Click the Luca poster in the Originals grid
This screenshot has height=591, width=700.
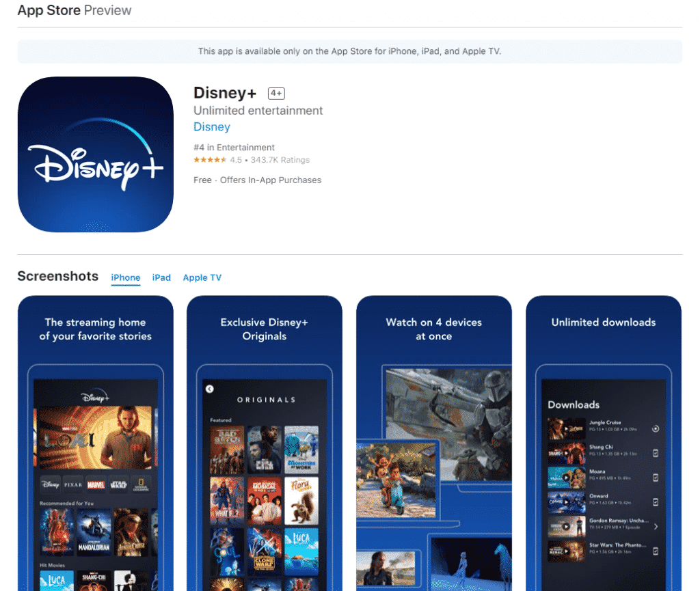click(x=301, y=552)
